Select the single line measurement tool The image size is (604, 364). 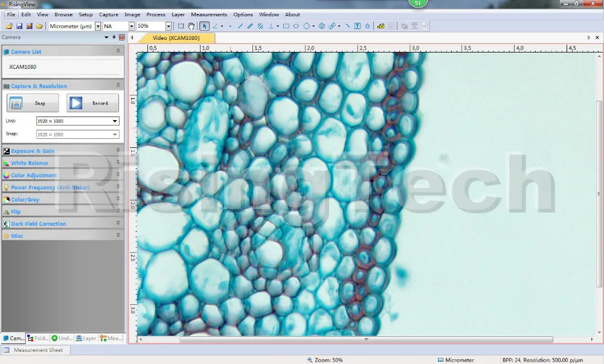(x=240, y=26)
